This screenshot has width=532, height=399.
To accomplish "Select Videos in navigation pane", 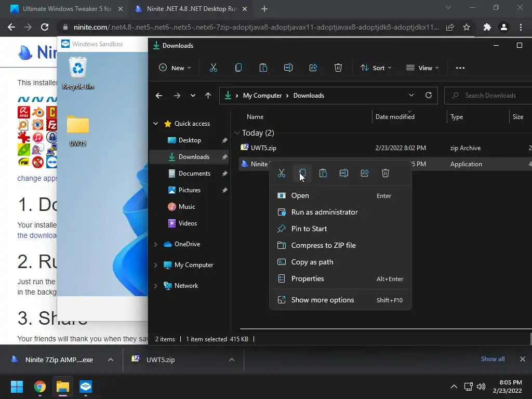I will [x=189, y=223].
